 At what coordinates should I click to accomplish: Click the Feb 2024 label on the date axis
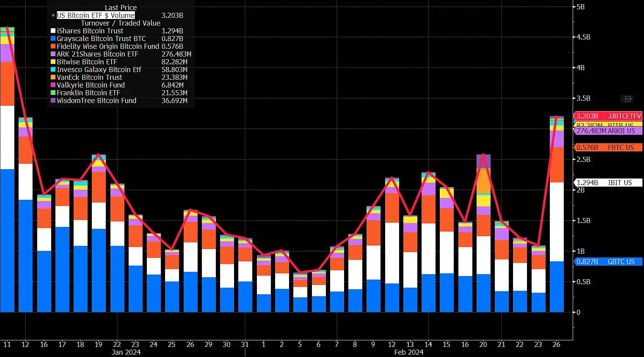(408, 352)
